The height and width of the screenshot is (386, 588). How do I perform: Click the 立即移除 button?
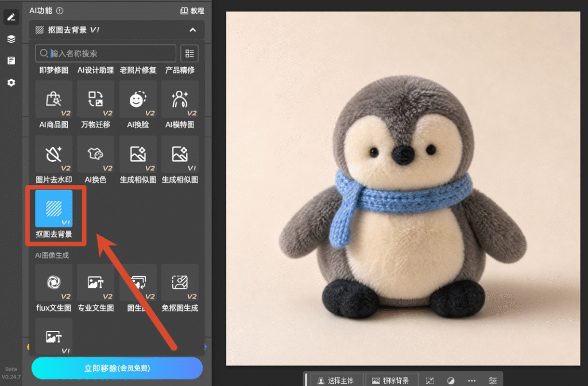[x=117, y=368]
